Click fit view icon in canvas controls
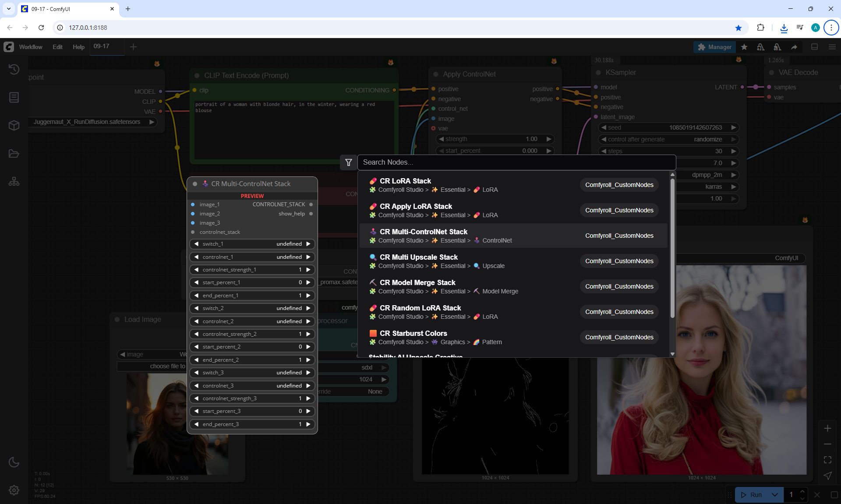 (x=827, y=460)
